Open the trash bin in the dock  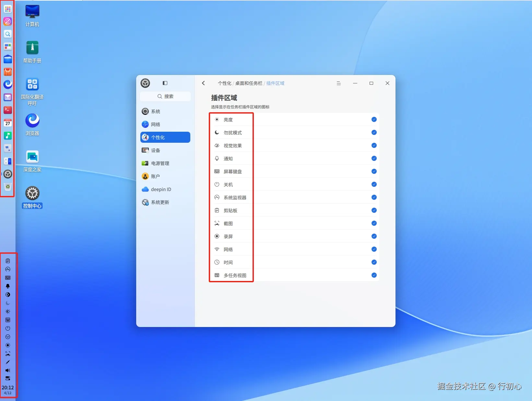[x=8, y=187]
